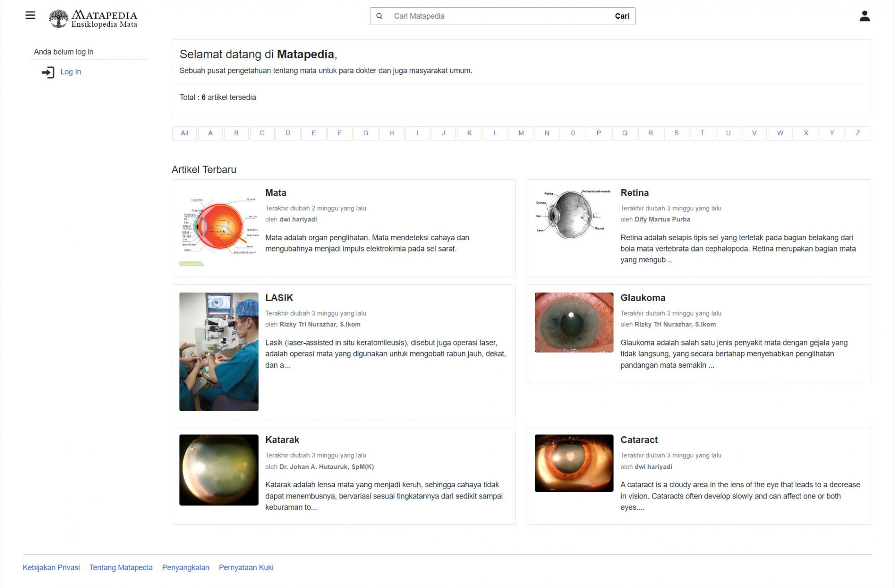
Task: Open the LASIK article title
Action: (279, 298)
